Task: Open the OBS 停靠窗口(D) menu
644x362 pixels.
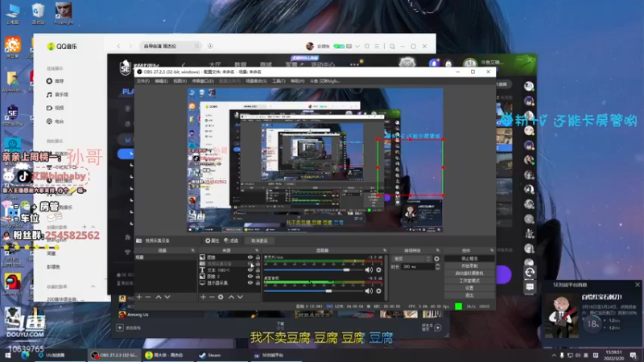Action: 203,81
